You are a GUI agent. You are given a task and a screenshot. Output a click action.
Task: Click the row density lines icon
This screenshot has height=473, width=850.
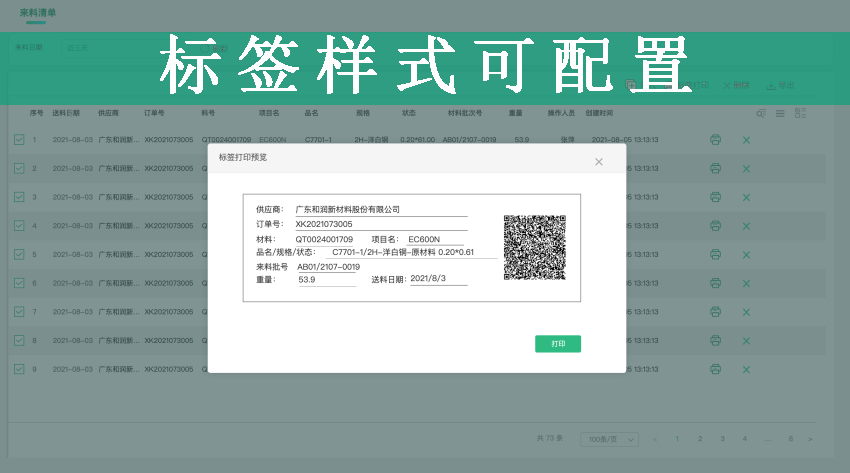(x=780, y=113)
